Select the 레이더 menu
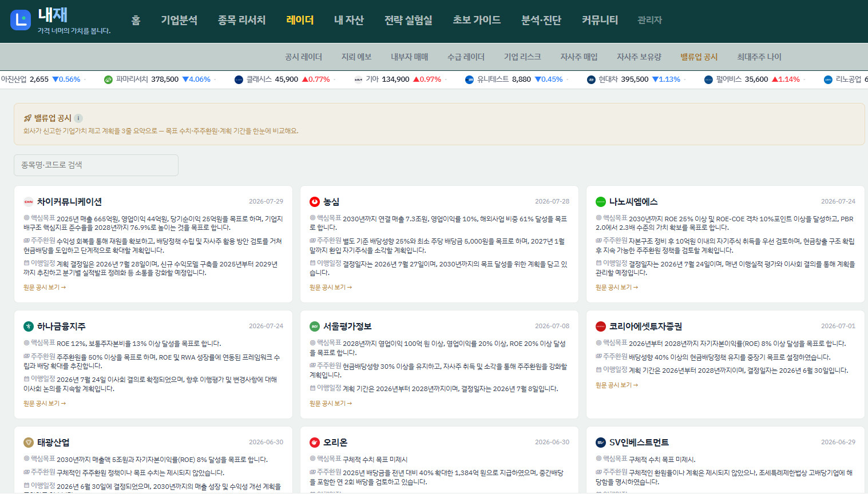Viewport: 868px width, 494px height. click(x=300, y=21)
